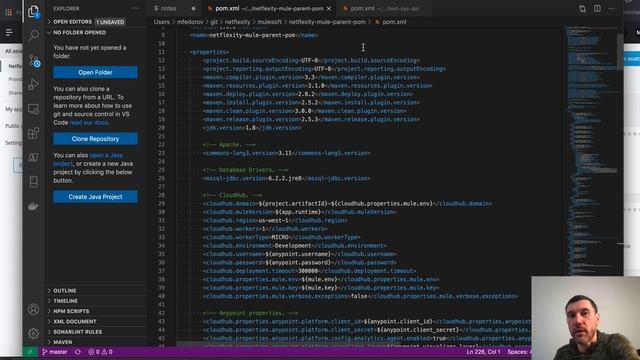Click the 1 UNSAVED badge
Image resolution: width=640 pixels, height=360 pixels.
click(x=110, y=22)
